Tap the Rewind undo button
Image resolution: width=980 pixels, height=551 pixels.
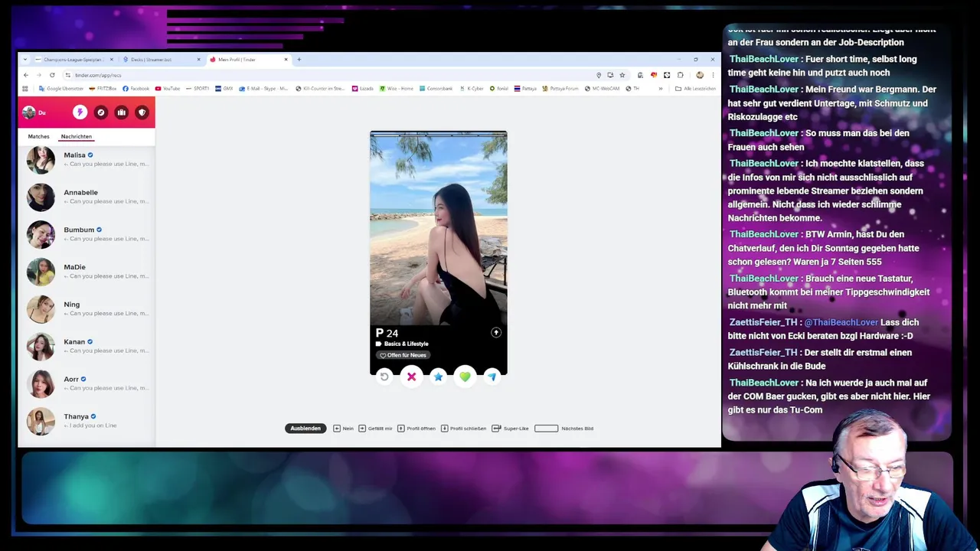[x=384, y=377]
